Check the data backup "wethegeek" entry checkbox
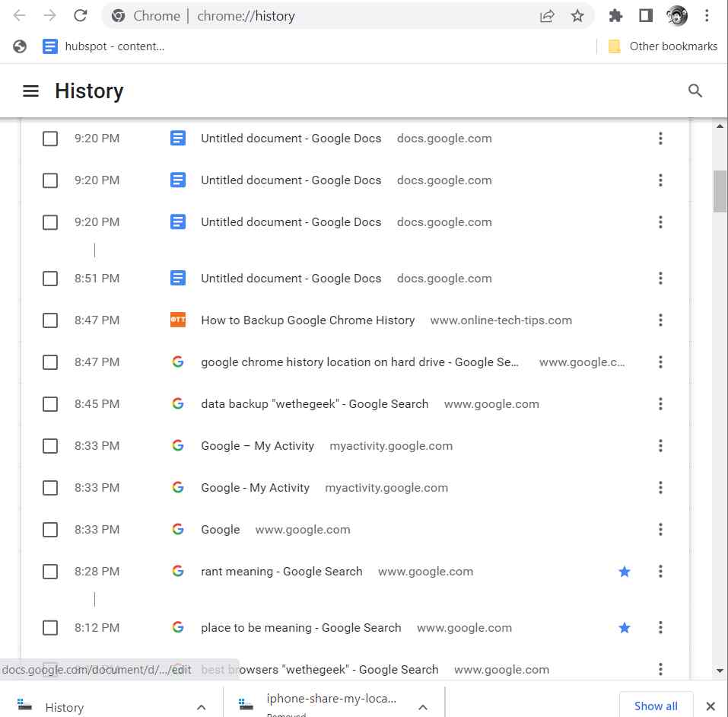728x717 pixels. point(50,404)
